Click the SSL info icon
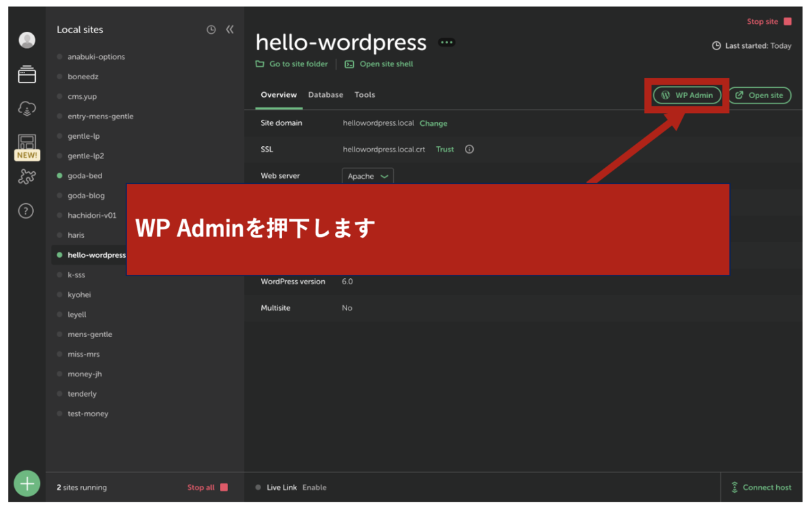This screenshot has height=511, width=812. (469, 149)
